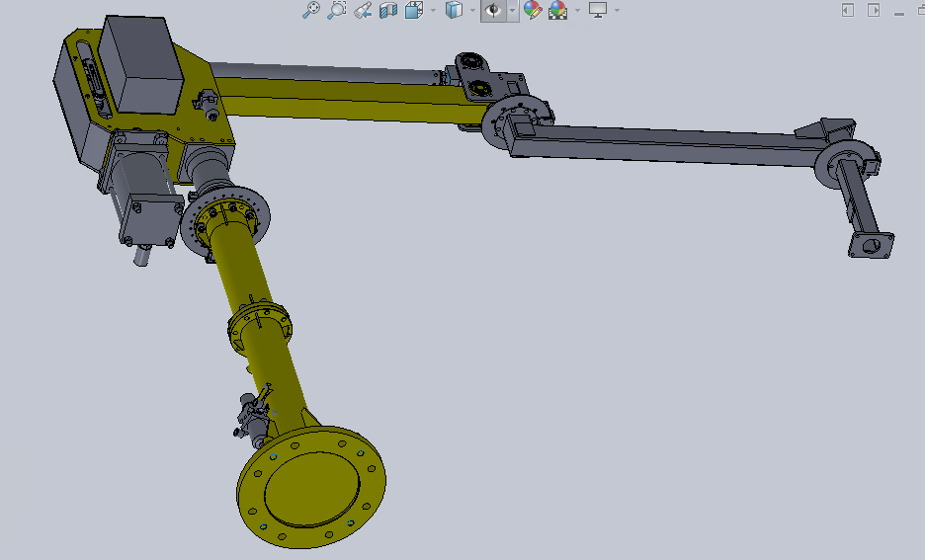Toggle the Hide/Show Items eye button
Image resolution: width=925 pixels, height=560 pixels.
(493, 10)
